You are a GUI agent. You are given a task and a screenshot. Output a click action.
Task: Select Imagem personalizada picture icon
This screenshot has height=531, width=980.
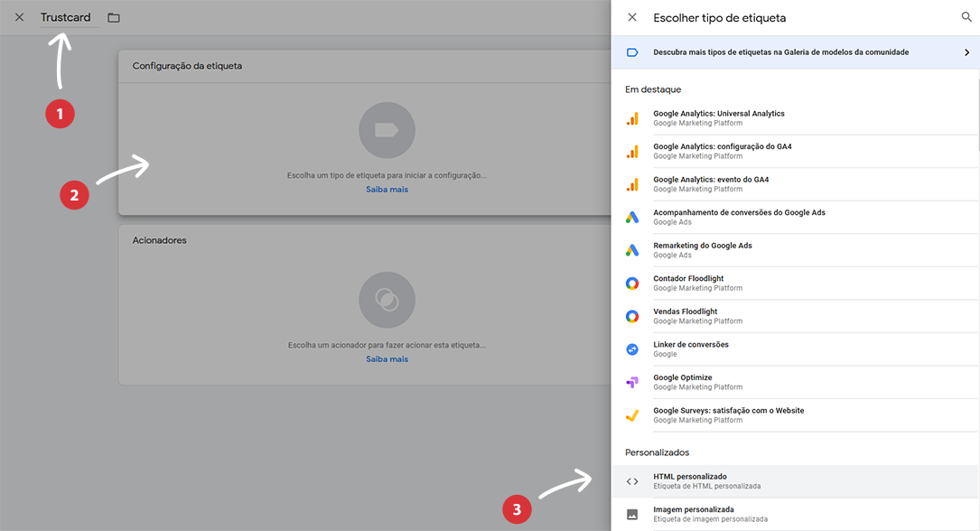[632, 515]
